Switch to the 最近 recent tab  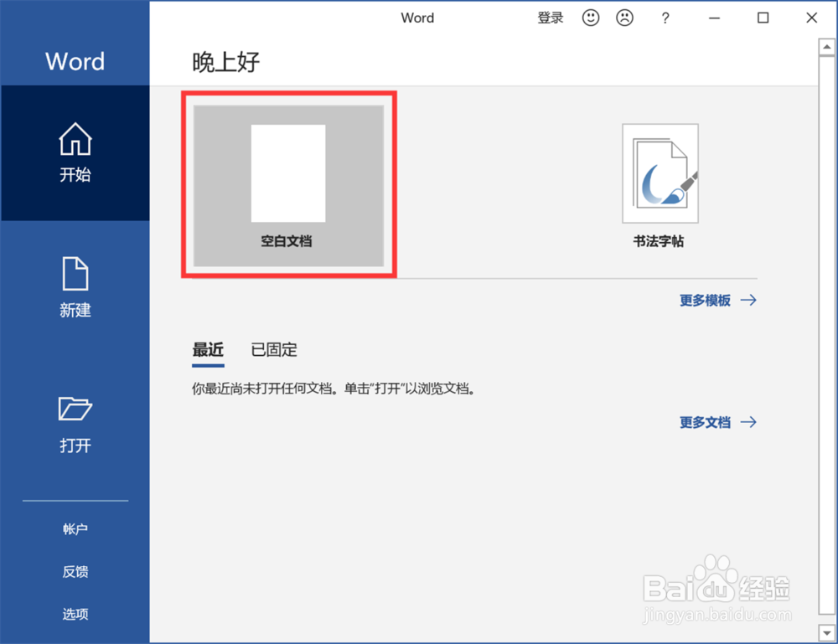tap(208, 350)
